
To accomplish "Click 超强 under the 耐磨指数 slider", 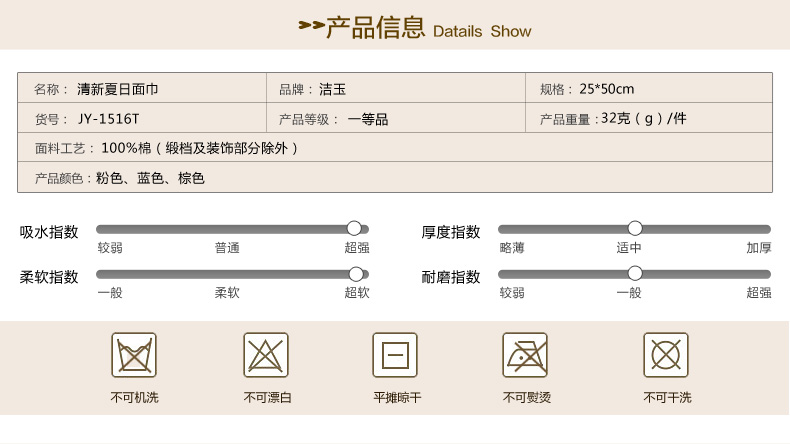I will [759, 293].
